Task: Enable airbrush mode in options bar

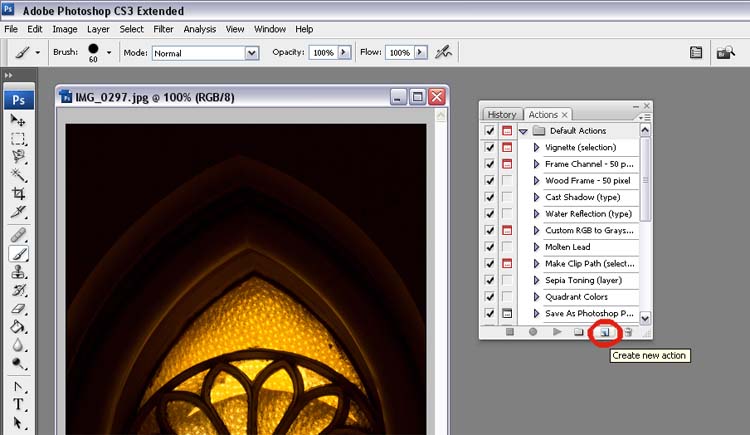Action: pos(442,52)
